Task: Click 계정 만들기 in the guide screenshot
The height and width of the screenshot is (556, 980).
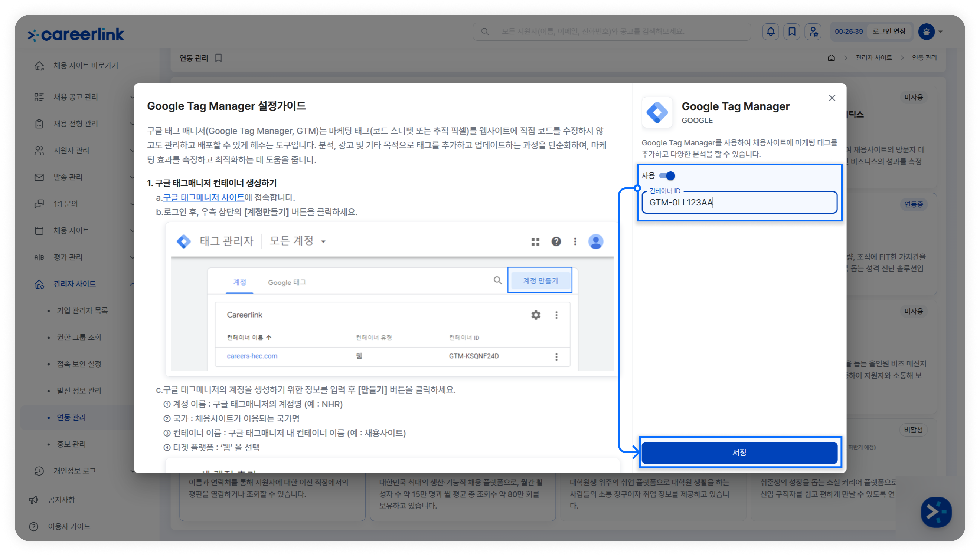Action: pyautogui.click(x=540, y=281)
